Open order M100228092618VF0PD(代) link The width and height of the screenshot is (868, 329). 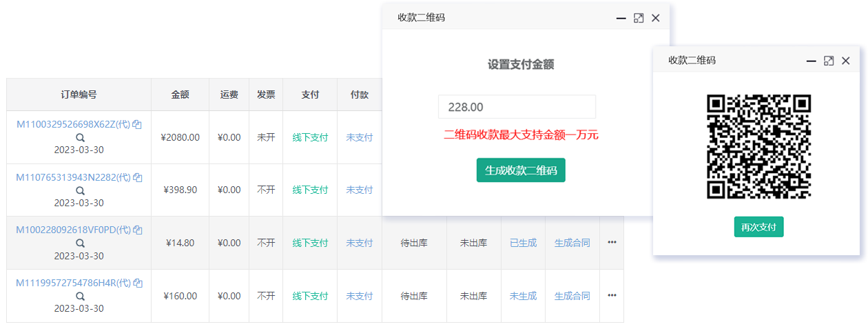(74, 230)
